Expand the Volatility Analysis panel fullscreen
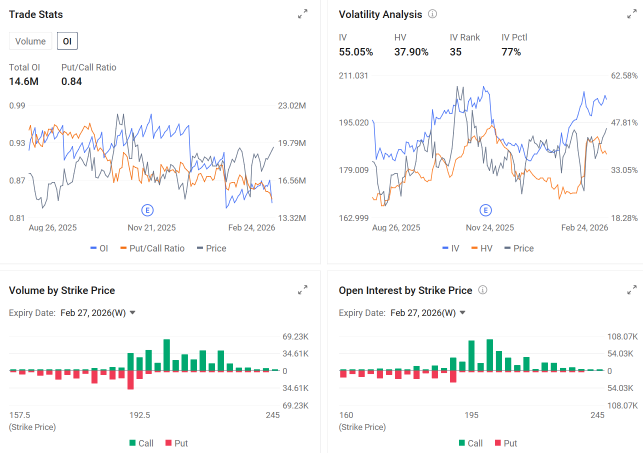Image resolution: width=643 pixels, height=453 pixels. tap(632, 14)
